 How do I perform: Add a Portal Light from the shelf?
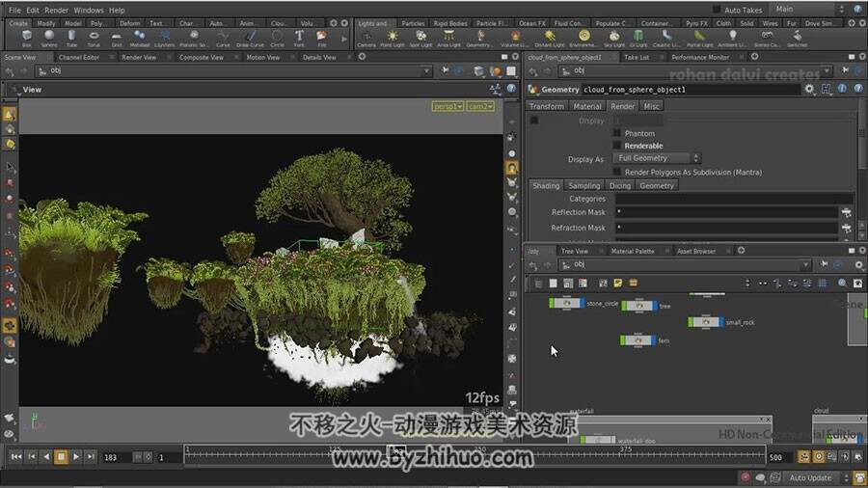pyautogui.click(x=700, y=39)
